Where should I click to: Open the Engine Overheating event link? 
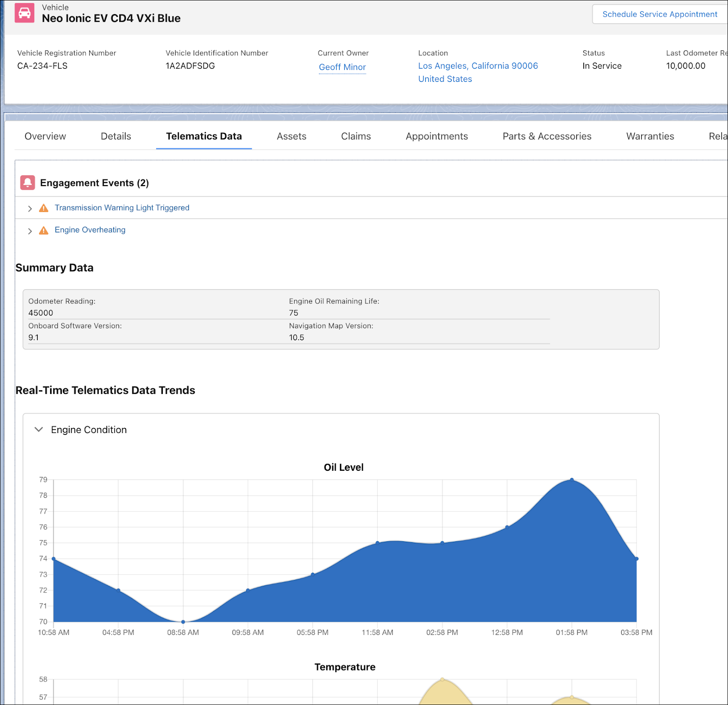(x=90, y=230)
